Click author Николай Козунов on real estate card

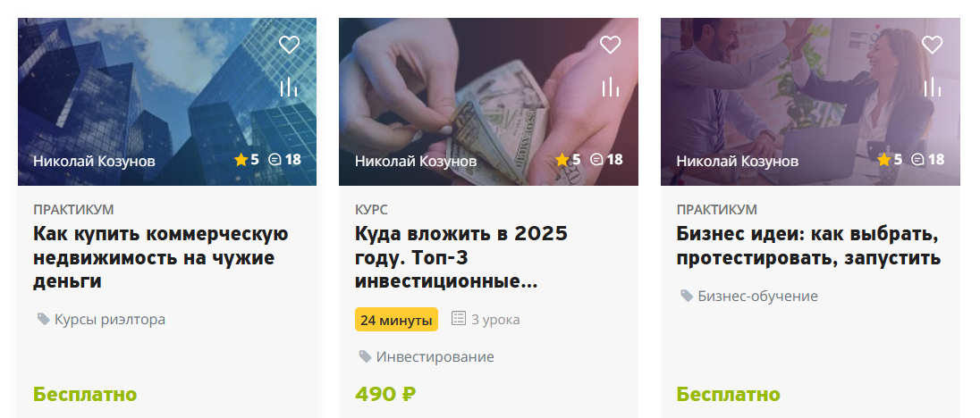94,161
